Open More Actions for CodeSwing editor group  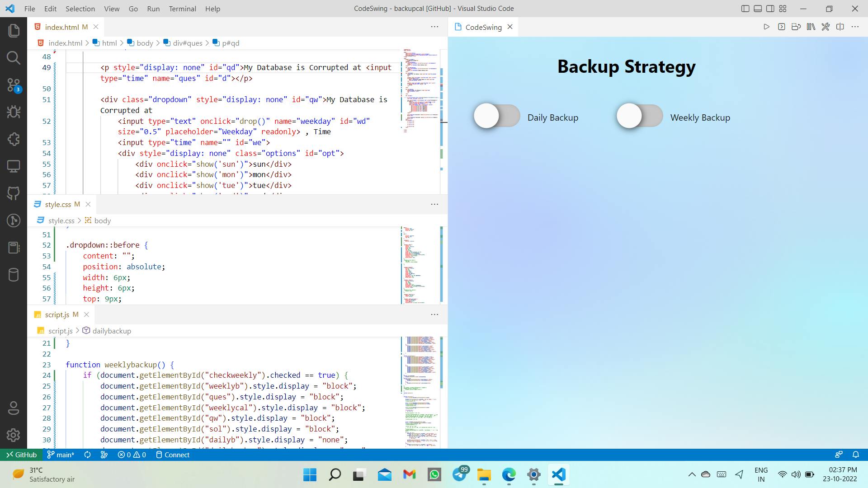pos(855,27)
